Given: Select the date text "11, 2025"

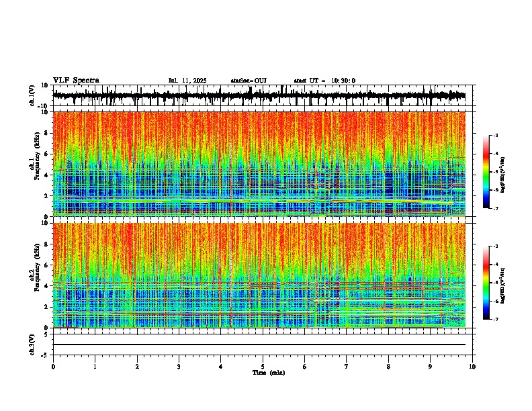Looking at the screenshot, I should pos(193,81).
